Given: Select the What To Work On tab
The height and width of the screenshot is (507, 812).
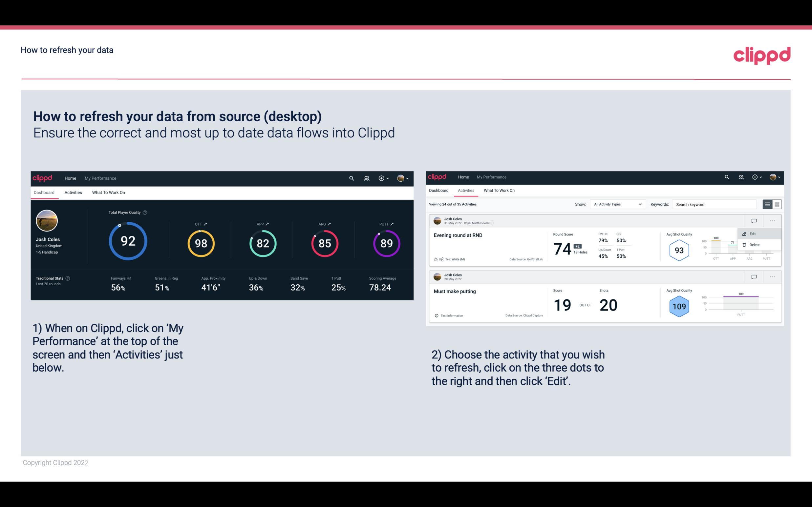Looking at the screenshot, I should [108, 192].
